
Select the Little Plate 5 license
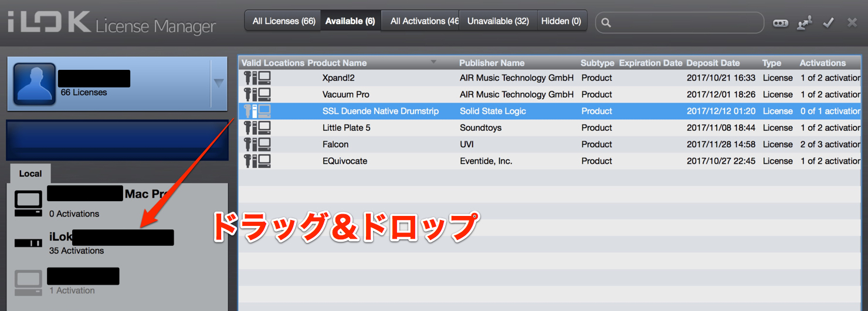point(550,128)
